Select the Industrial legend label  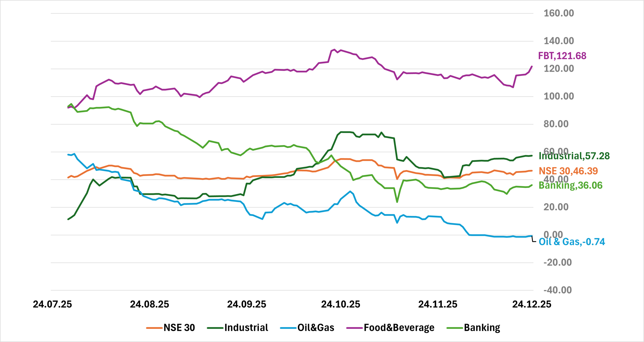(246, 328)
